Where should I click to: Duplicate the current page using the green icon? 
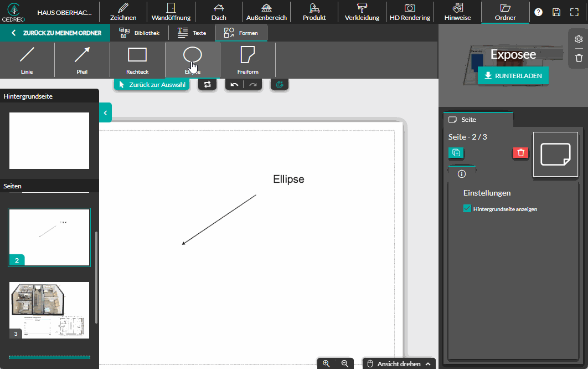pos(456,153)
